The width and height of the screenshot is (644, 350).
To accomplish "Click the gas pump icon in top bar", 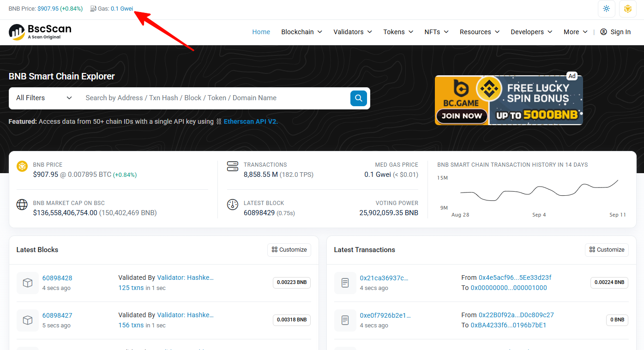I will pyautogui.click(x=93, y=9).
